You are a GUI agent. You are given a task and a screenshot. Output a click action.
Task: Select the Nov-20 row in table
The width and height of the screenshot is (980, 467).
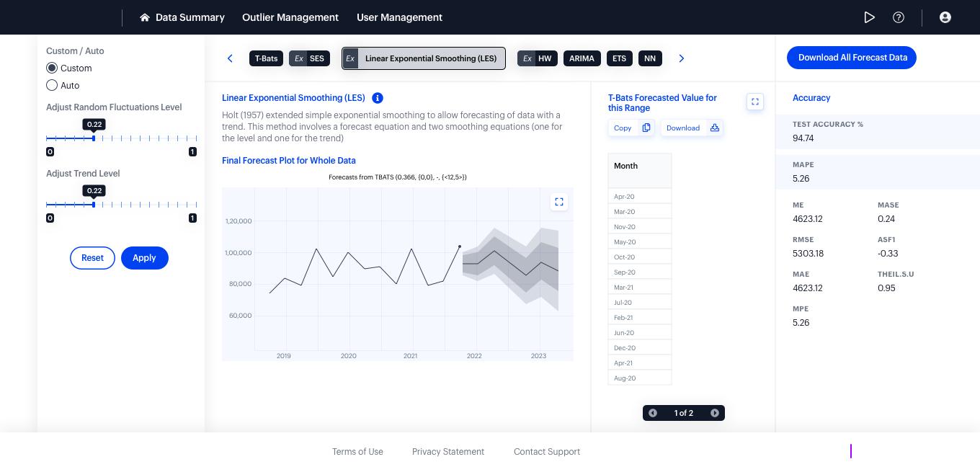coord(640,227)
